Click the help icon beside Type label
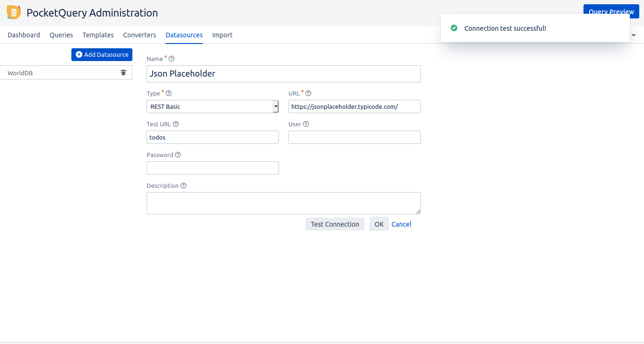This screenshot has width=644, height=344. pos(168,94)
